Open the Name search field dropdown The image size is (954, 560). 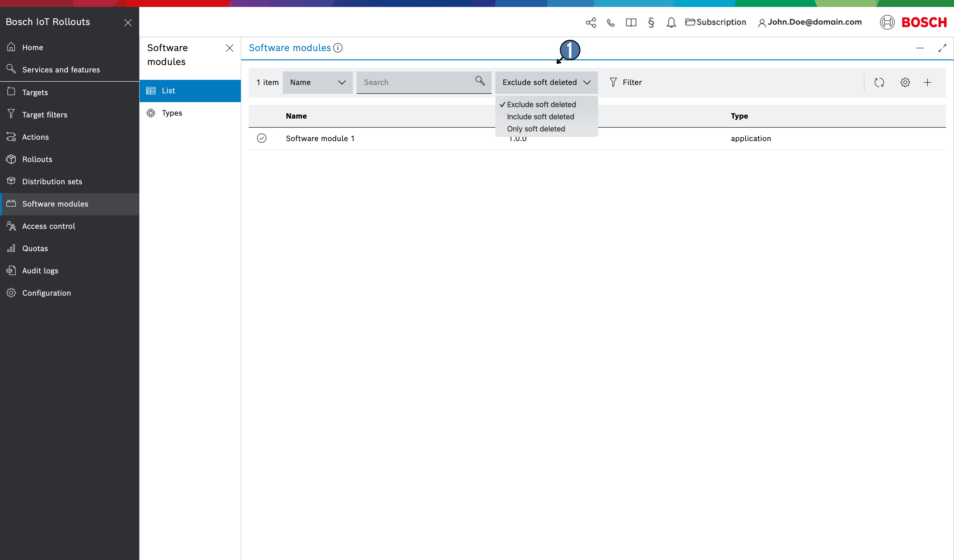[x=318, y=83]
